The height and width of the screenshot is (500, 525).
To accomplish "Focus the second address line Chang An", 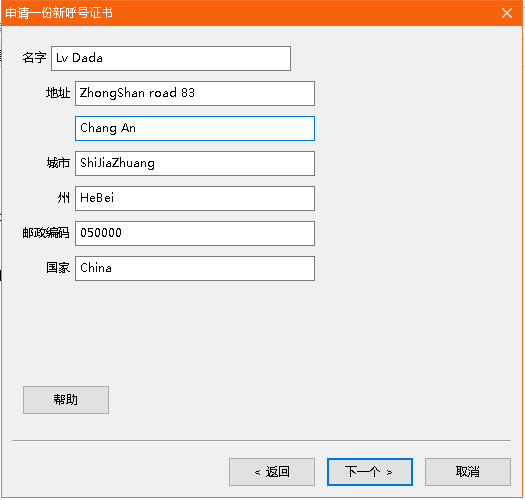I will pyautogui.click(x=195, y=128).
